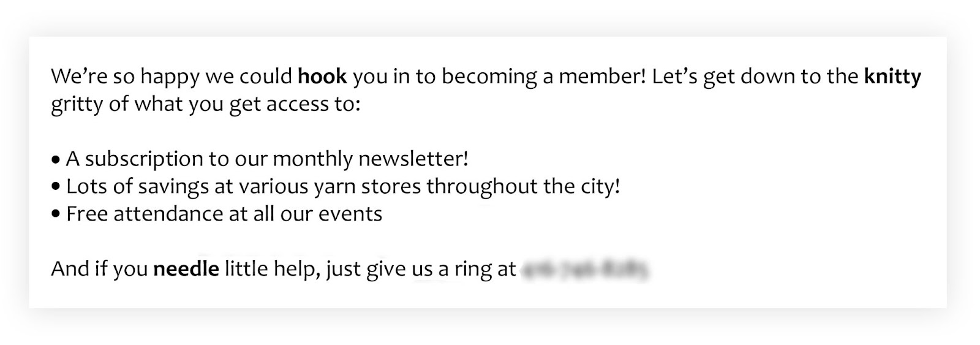
Task: Click the Free attendance bullet text
Action: 224,214
